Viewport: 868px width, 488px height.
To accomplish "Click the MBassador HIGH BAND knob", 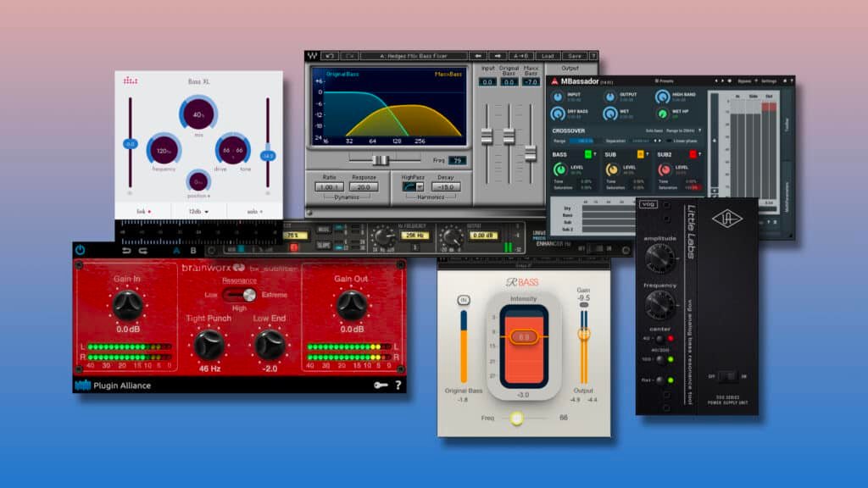I will (662, 97).
